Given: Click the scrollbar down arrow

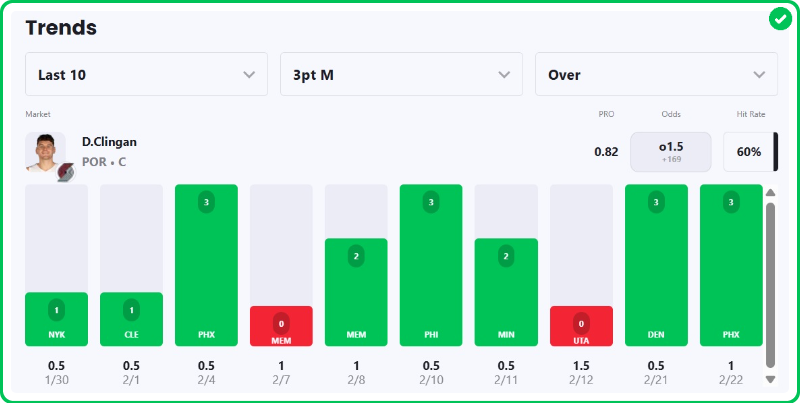Looking at the screenshot, I should pos(770,379).
